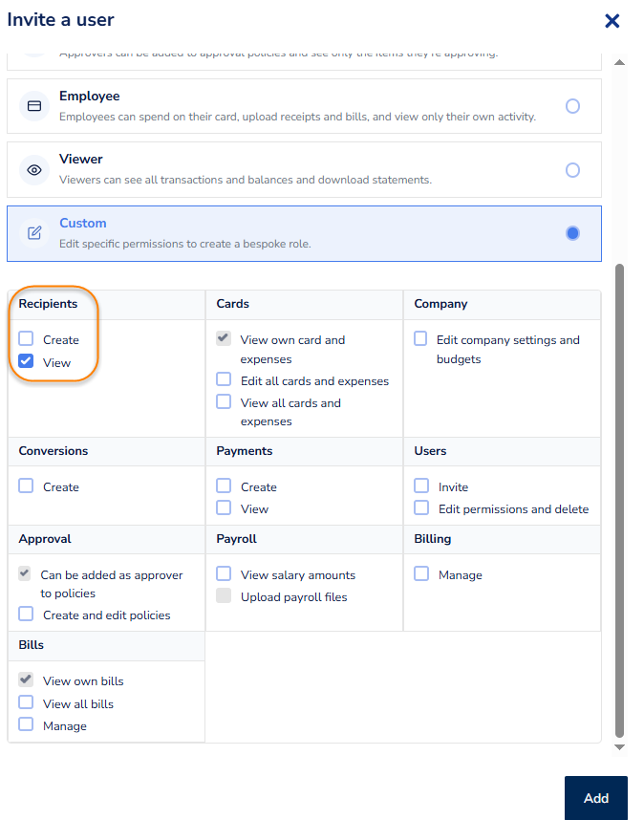Viewport: 644px width, 820px height.
Task: Select the Employee radio button
Action: click(x=572, y=106)
